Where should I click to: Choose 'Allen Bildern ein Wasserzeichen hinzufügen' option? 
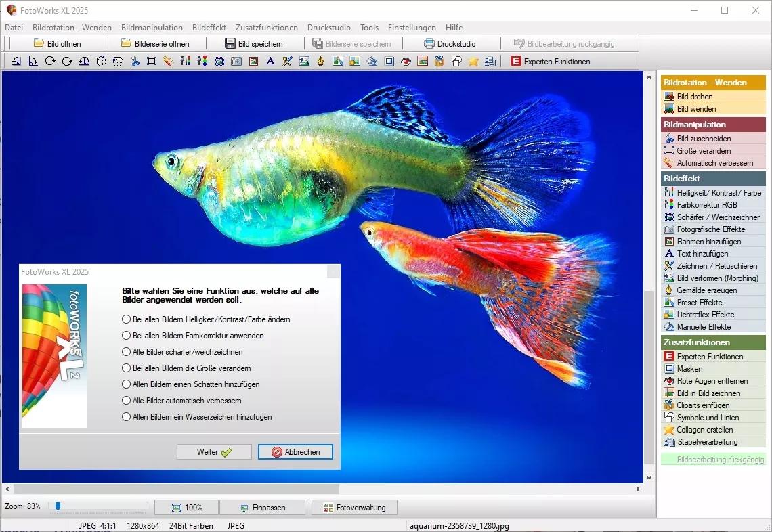tap(197, 417)
